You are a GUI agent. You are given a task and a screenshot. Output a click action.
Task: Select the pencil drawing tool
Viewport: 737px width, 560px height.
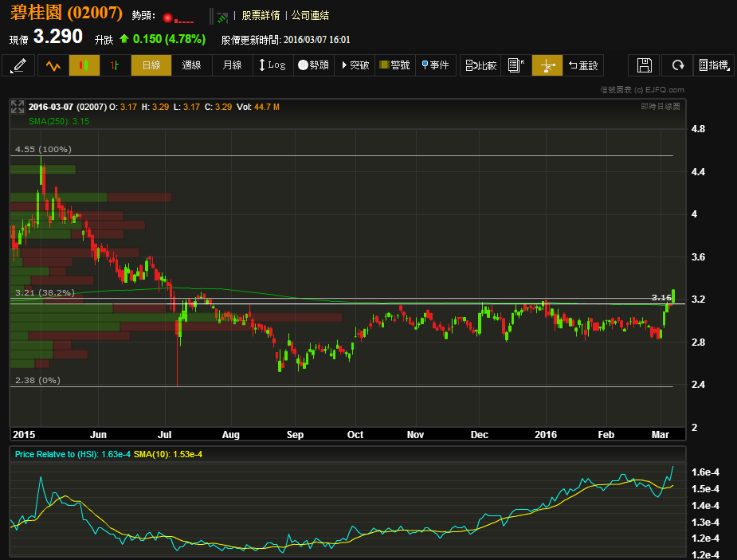point(18,65)
